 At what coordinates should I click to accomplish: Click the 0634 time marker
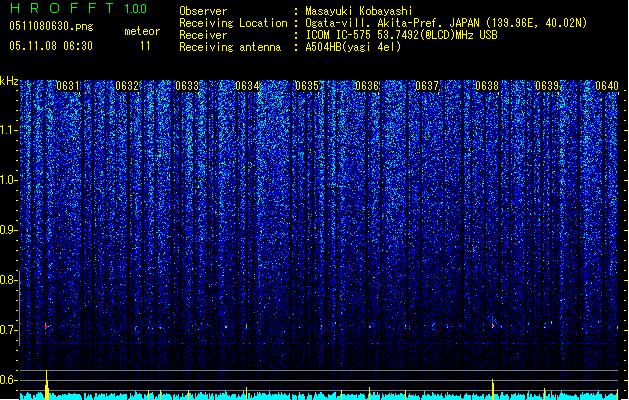point(247,86)
